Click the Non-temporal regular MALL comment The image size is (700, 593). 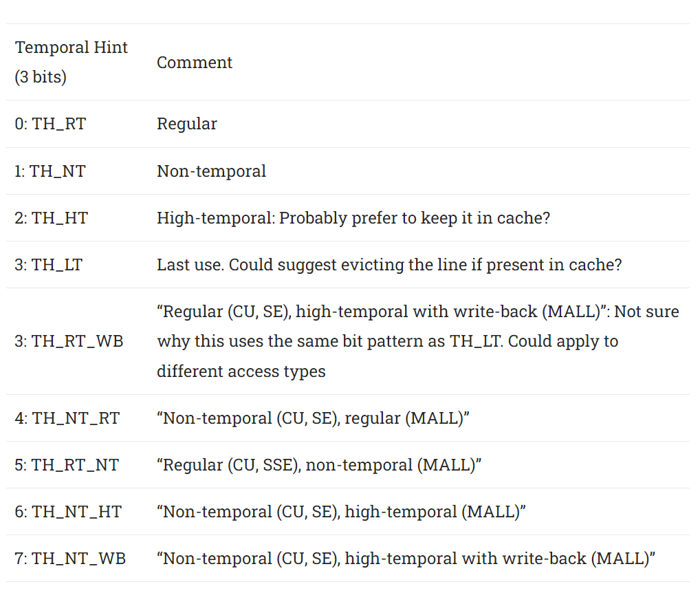coord(313,418)
